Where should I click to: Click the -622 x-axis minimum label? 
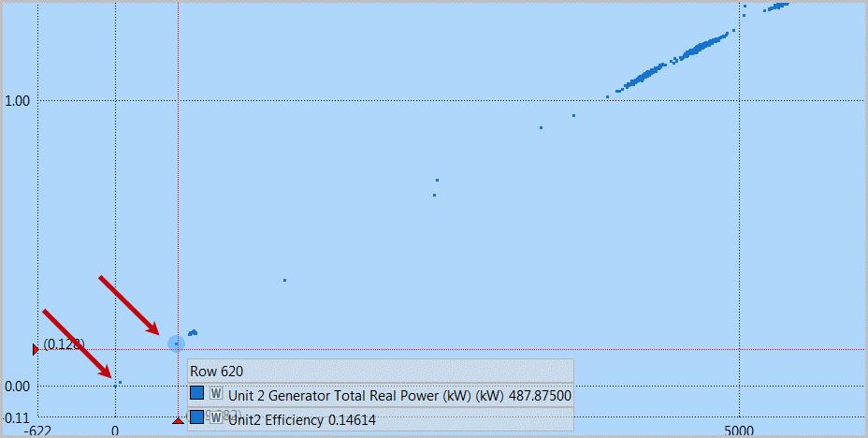coord(37,431)
